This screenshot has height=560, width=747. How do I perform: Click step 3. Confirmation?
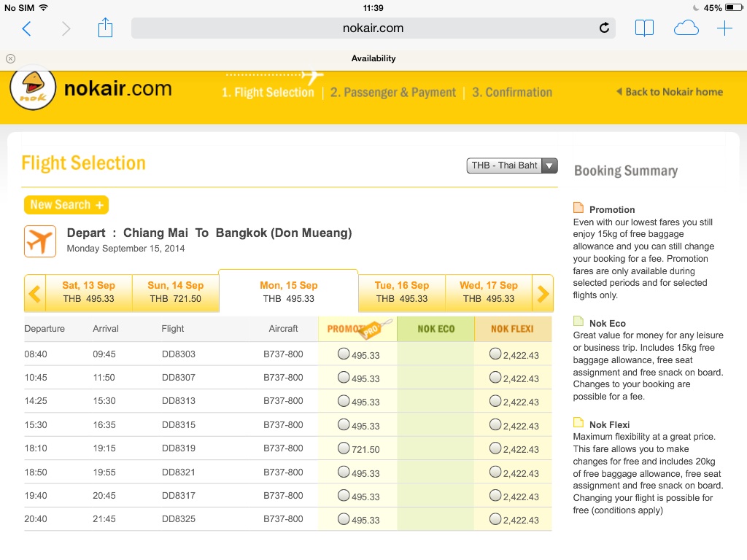tap(512, 93)
